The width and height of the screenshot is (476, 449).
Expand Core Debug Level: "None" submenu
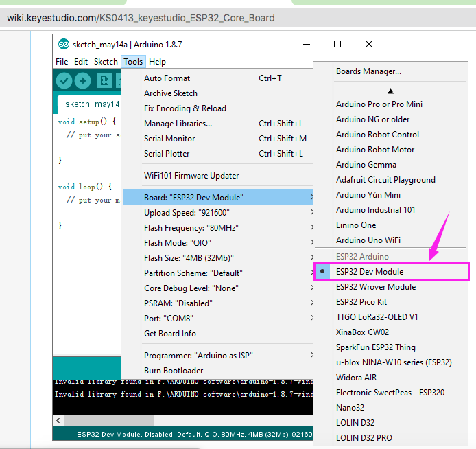pyautogui.click(x=217, y=288)
